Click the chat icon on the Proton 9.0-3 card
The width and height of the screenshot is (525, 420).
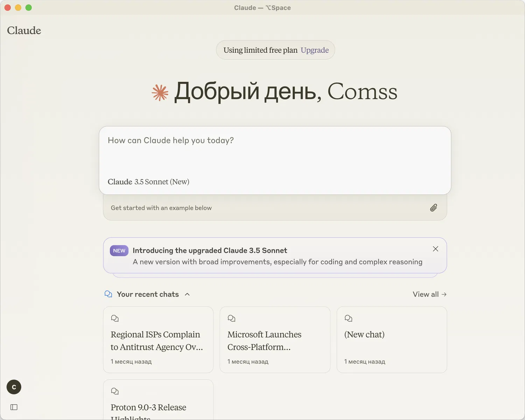coord(115,391)
